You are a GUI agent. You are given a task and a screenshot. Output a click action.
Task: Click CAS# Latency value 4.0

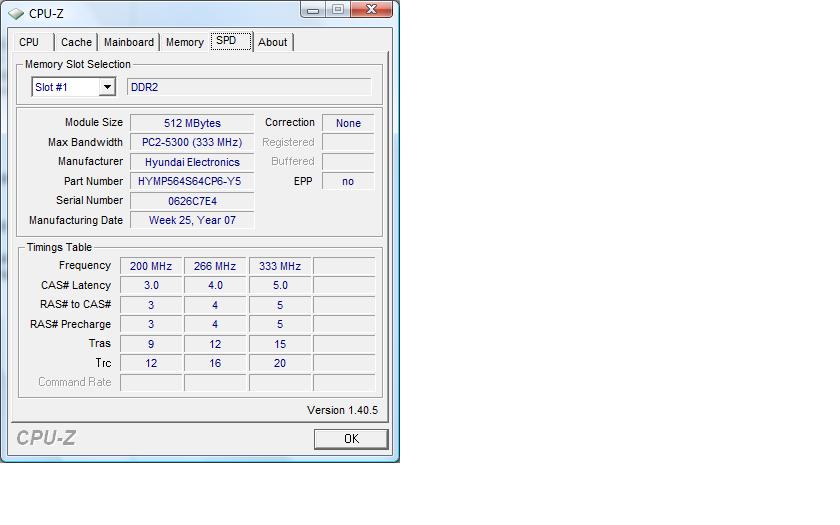[x=215, y=285]
